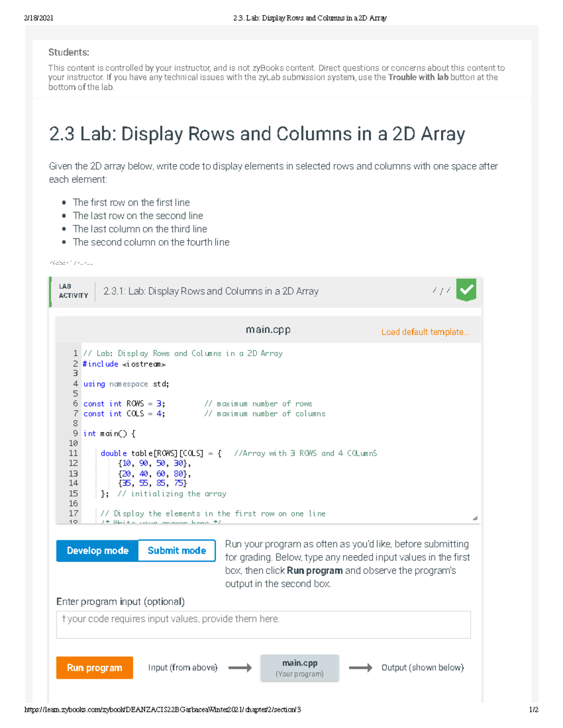563x728 pixels.
Task: Click the code editor resize handle
Action: 475,518
